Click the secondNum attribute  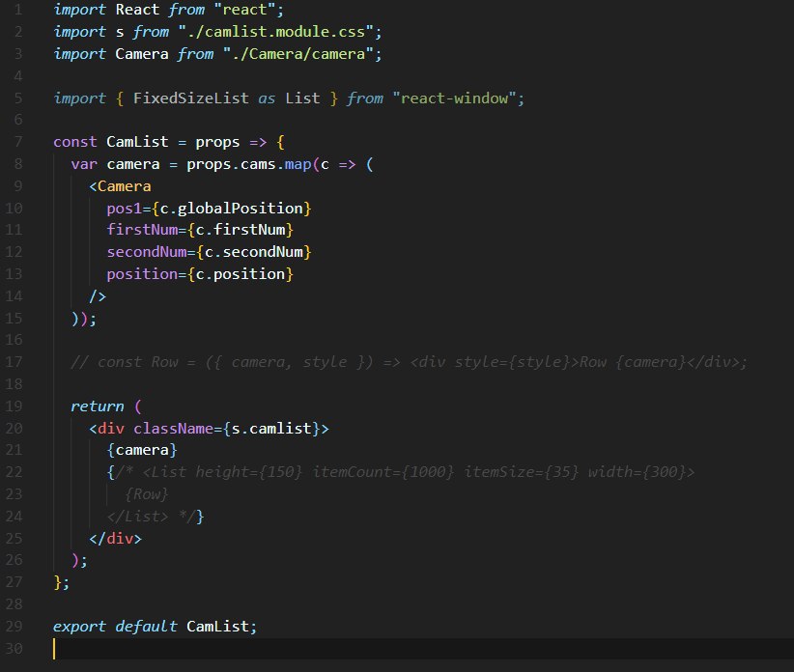pos(147,252)
